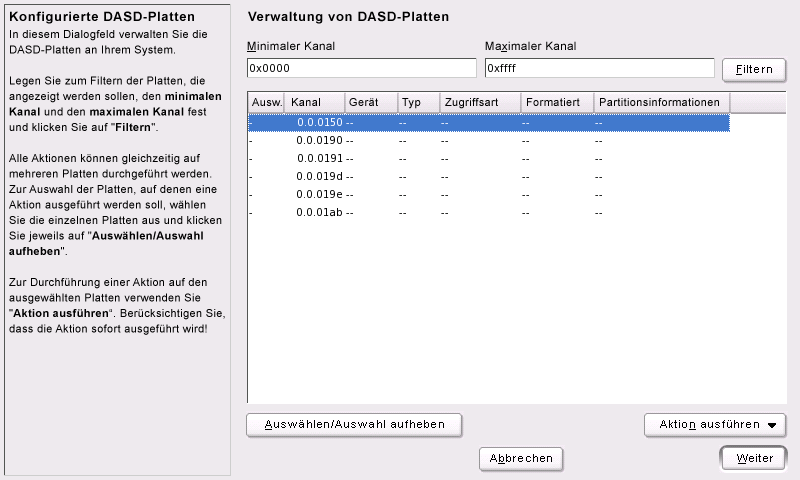The height and width of the screenshot is (480, 800).
Task: Click the Weiter button
Action: [754, 458]
